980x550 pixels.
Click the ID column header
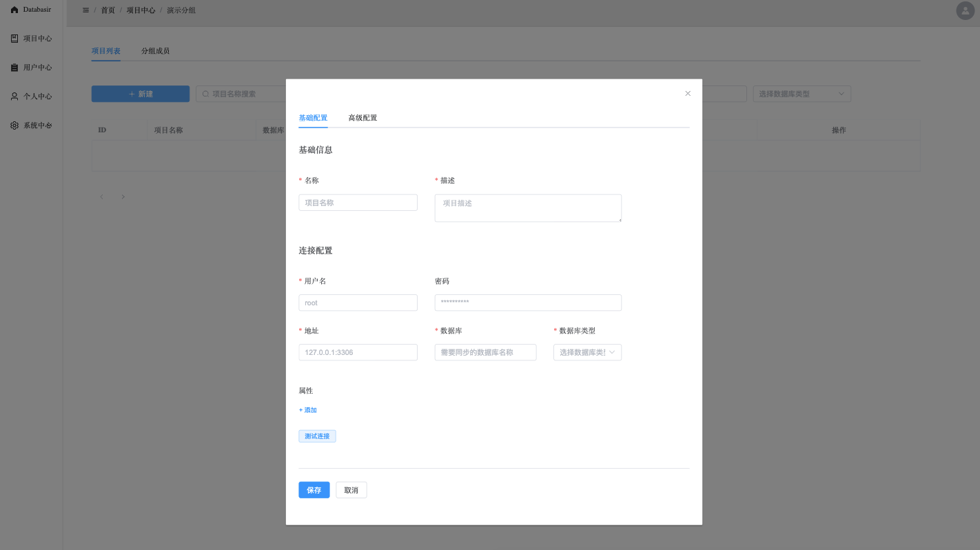pyautogui.click(x=102, y=130)
